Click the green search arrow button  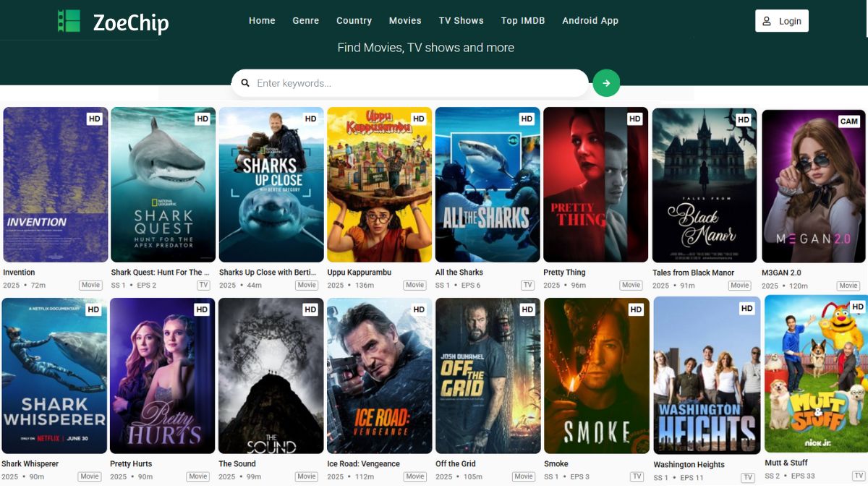pos(606,83)
